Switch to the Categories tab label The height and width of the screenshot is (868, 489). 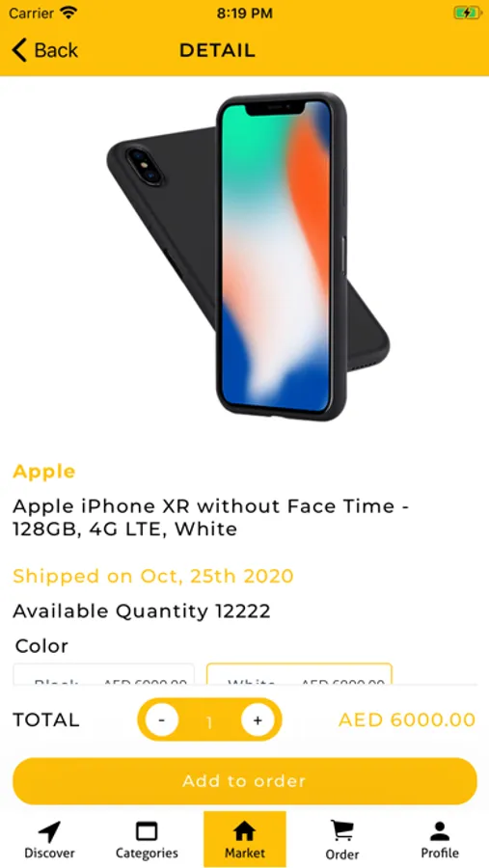point(147,854)
